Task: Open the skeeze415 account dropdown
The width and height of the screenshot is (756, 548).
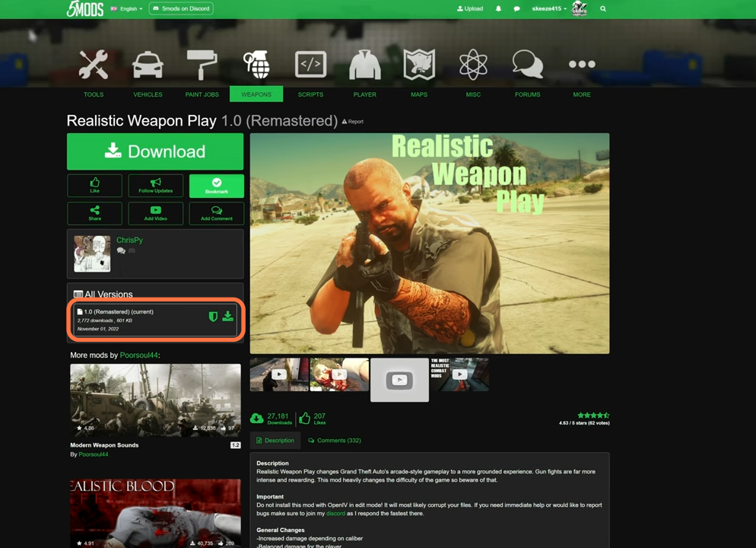Action: pos(549,8)
